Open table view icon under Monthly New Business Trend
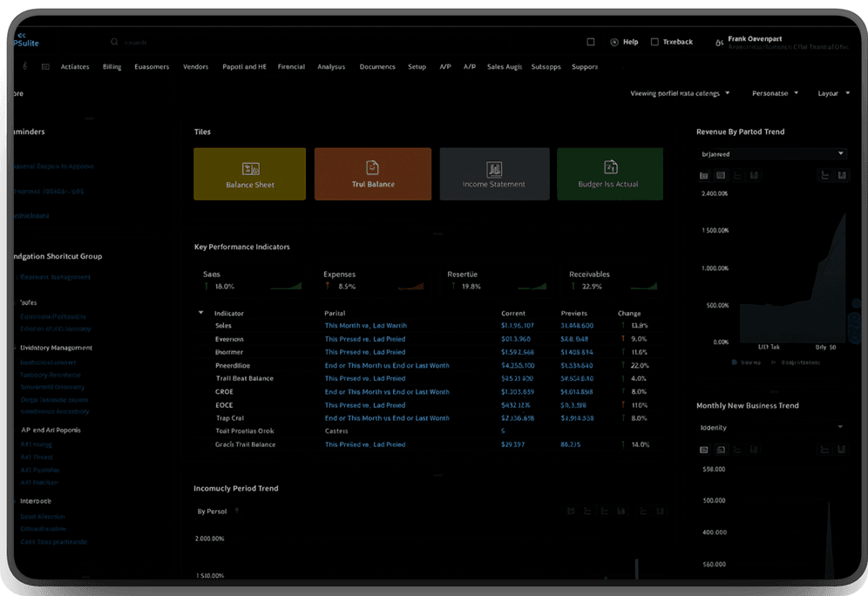Screen dimensions: 868x596 (x=722, y=449)
